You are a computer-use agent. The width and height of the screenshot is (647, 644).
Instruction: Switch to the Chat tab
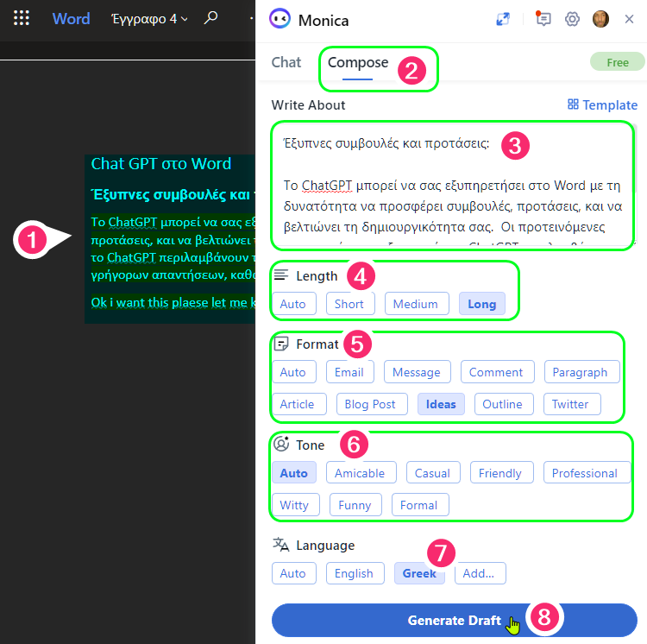point(286,62)
